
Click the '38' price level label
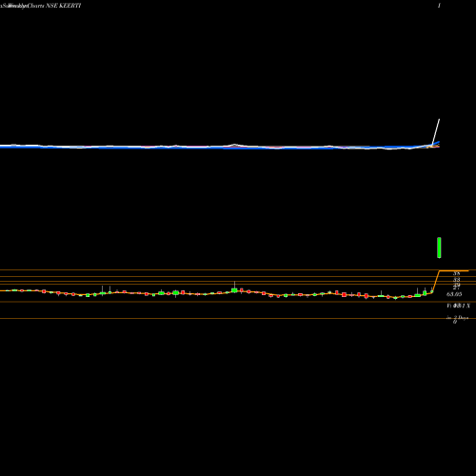point(457,273)
